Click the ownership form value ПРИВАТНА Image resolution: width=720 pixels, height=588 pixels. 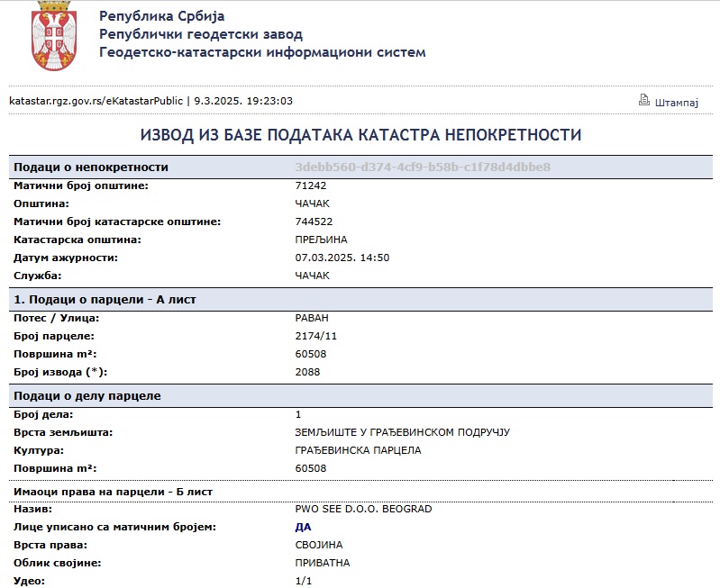point(323,563)
